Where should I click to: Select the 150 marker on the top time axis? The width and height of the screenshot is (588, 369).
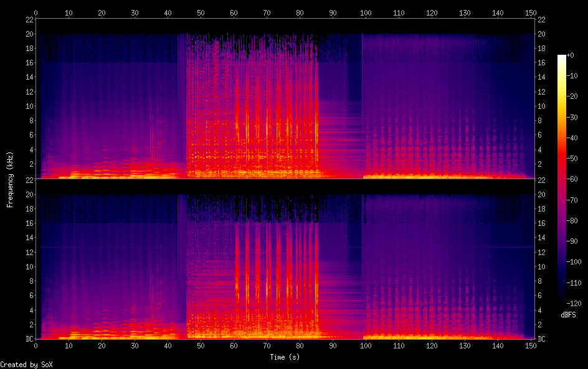[530, 12]
